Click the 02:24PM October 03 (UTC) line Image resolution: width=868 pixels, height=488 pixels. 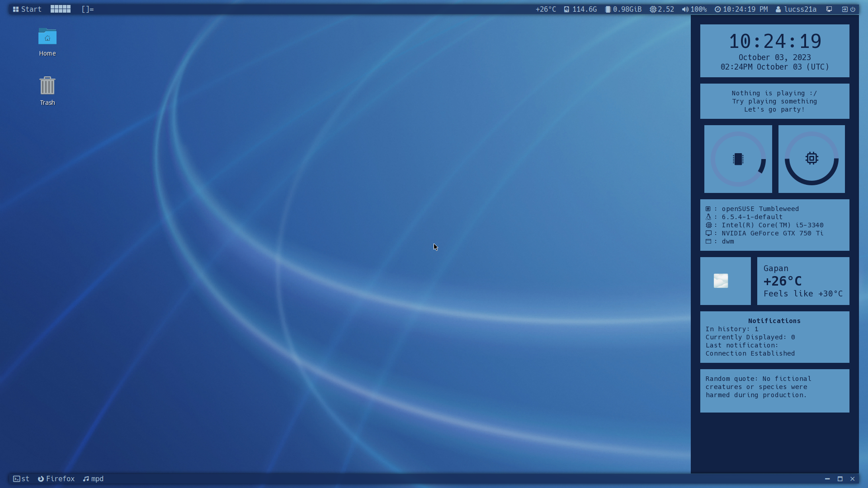(x=775, y=67)
